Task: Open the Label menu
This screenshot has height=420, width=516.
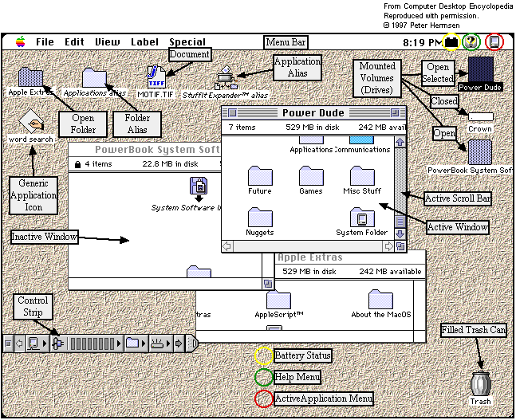Action: point(145,42)
